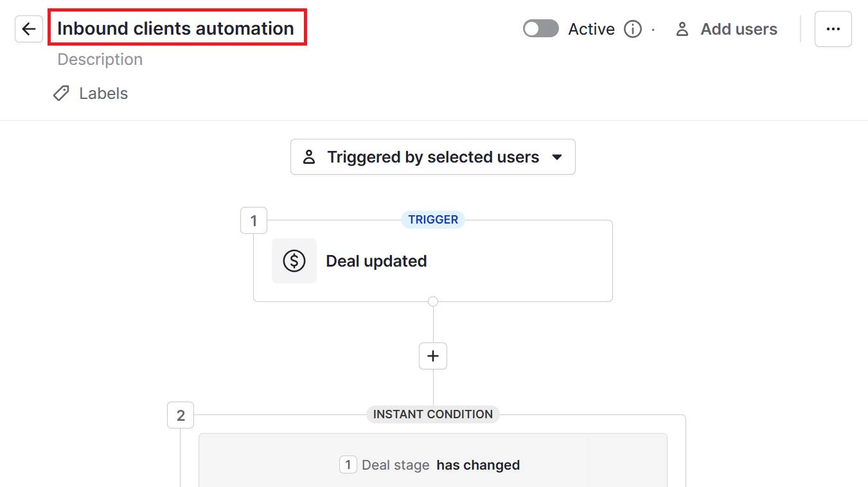Click the plus button to add a step
The height and width of the screenshot is (487, 868).
432,355
